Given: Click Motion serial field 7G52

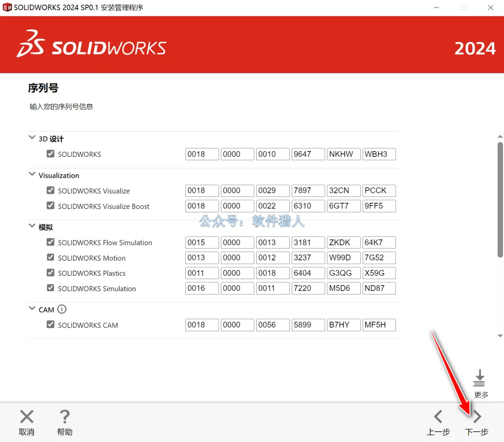Looking at the screenshot, I should pos(378,258).
